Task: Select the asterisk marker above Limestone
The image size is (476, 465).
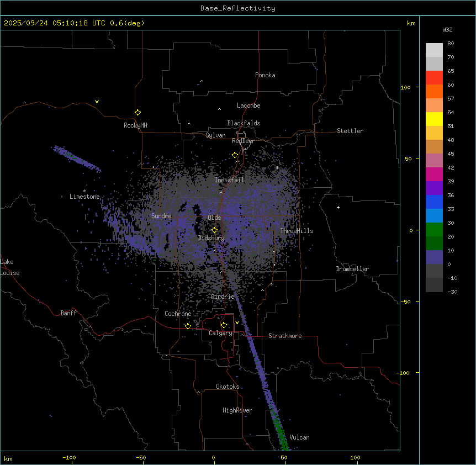Action: 84,191
